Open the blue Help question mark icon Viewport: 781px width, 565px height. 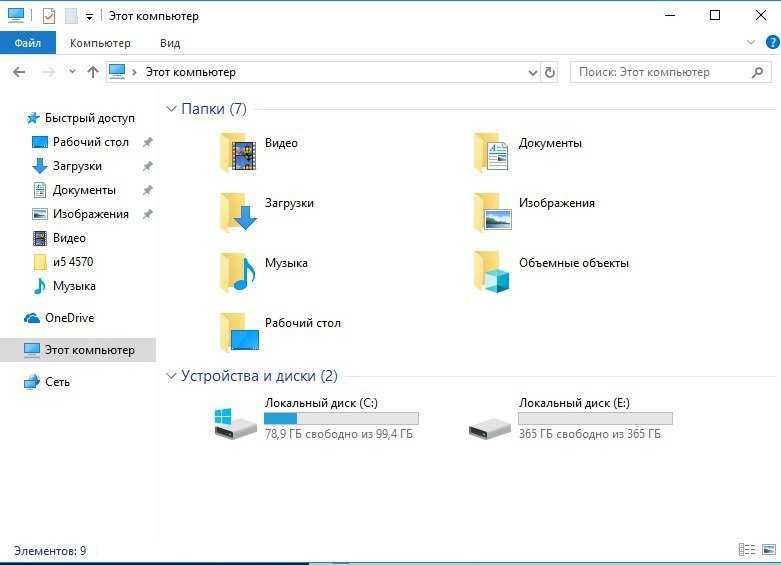click(773, 42)
